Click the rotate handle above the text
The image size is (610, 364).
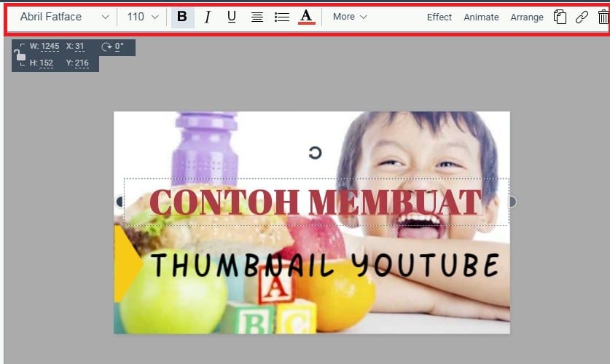tap(315, 153)
